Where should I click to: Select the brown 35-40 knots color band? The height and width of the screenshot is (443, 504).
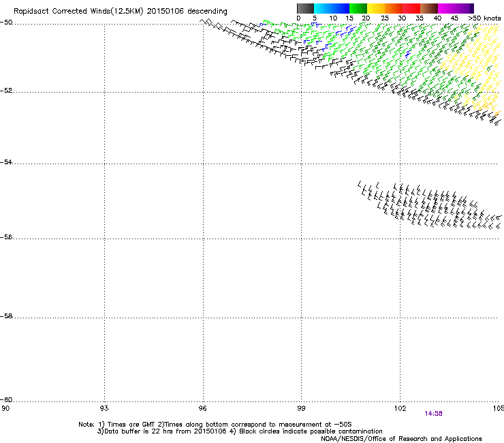[429, 8]
